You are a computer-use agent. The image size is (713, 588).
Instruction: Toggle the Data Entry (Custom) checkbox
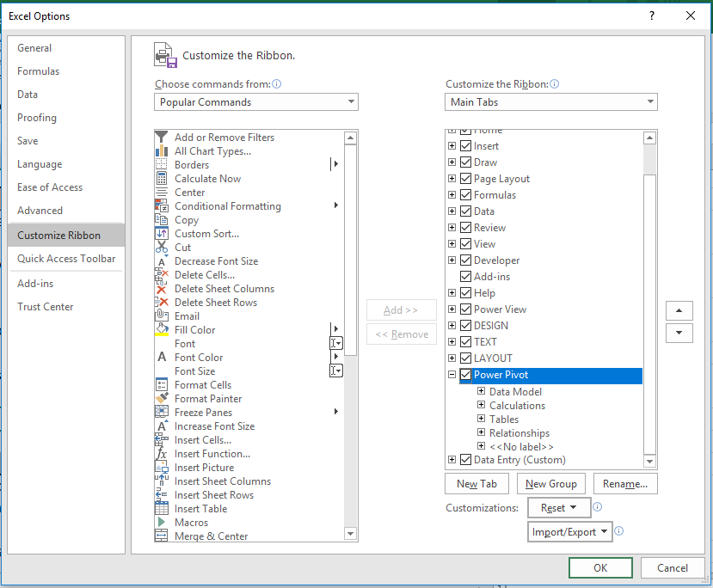coord(465,459)
